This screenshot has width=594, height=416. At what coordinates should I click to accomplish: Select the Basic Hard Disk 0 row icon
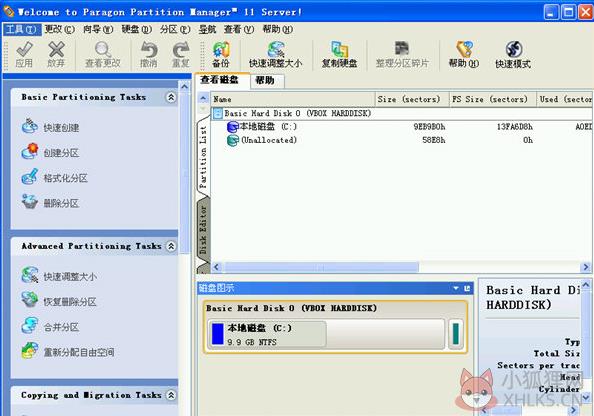tap(217, 113)
